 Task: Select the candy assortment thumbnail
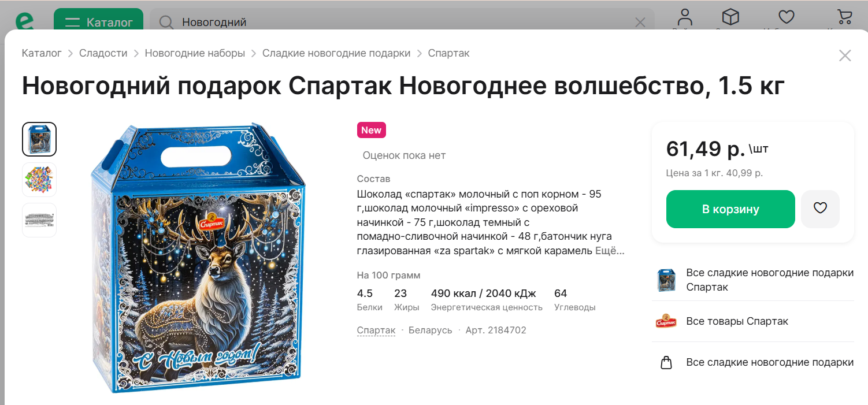[x=39, y=180]
